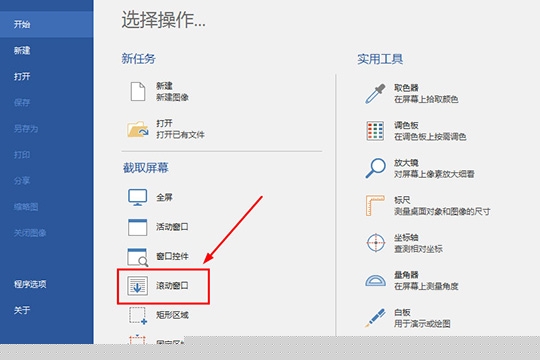Click the 矩形区域 capture label
Image resolution: width=540 pixels, height=360 pixels.
[172, 315]
